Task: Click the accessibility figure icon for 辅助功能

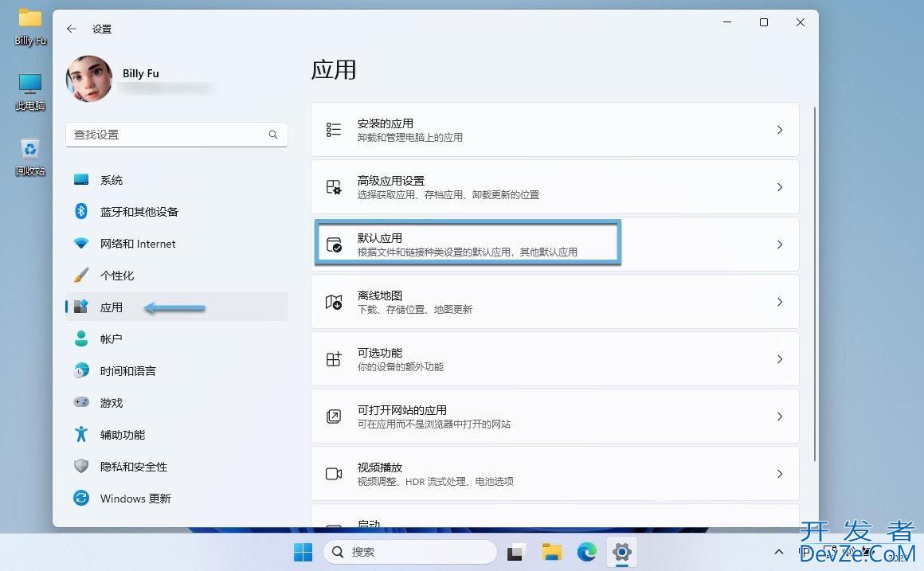Action: click(81, 434)
